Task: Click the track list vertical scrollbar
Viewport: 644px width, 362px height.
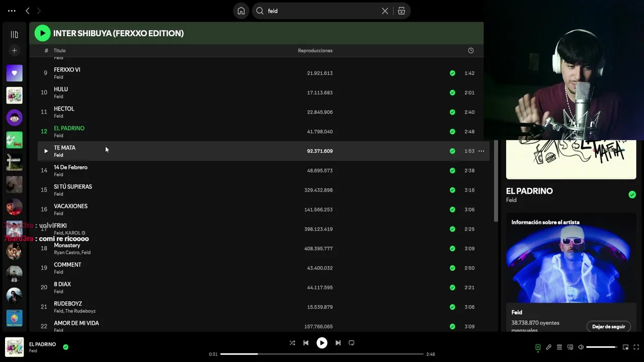Action: tap(496, 181)
